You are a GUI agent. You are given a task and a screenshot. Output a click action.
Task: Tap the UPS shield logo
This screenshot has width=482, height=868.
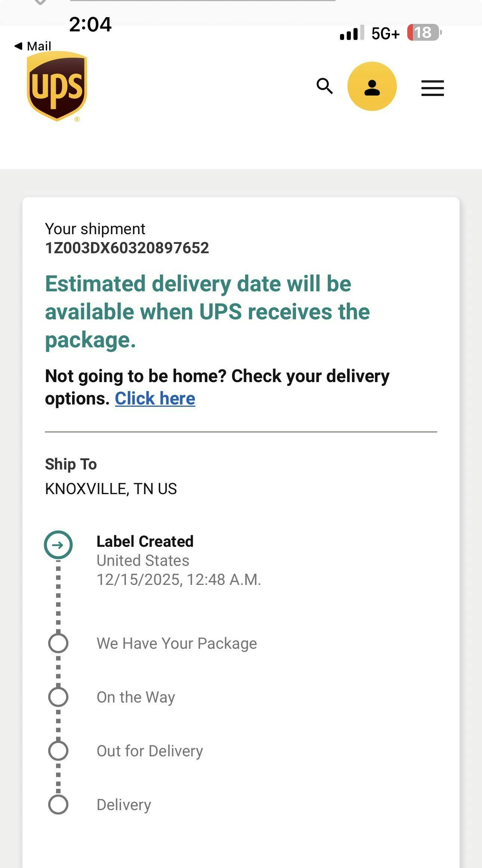pos(57,86)
